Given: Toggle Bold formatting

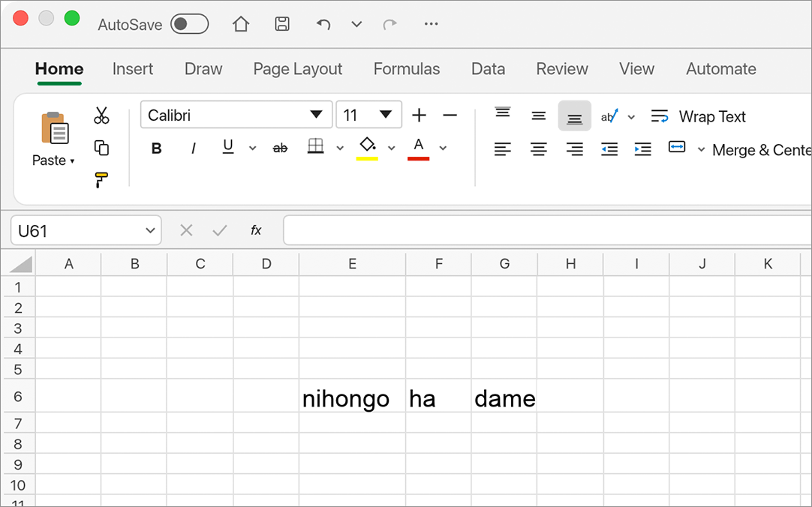Looking at the screenshot, I should point(156,149).
